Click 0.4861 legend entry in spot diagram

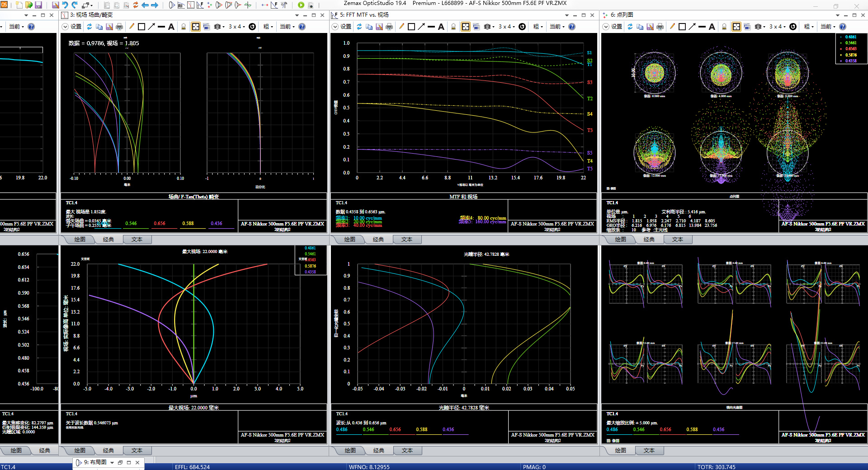coord(850,37)
